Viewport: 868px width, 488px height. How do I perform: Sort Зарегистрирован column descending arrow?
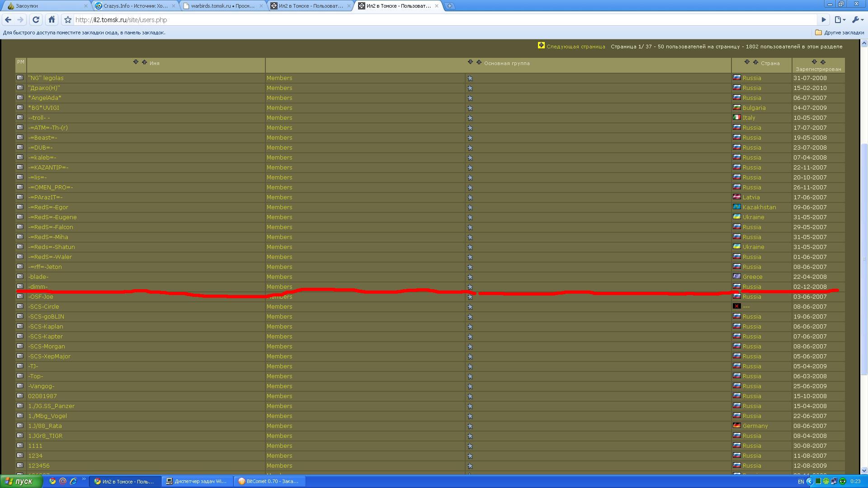(x=814, y=62)
